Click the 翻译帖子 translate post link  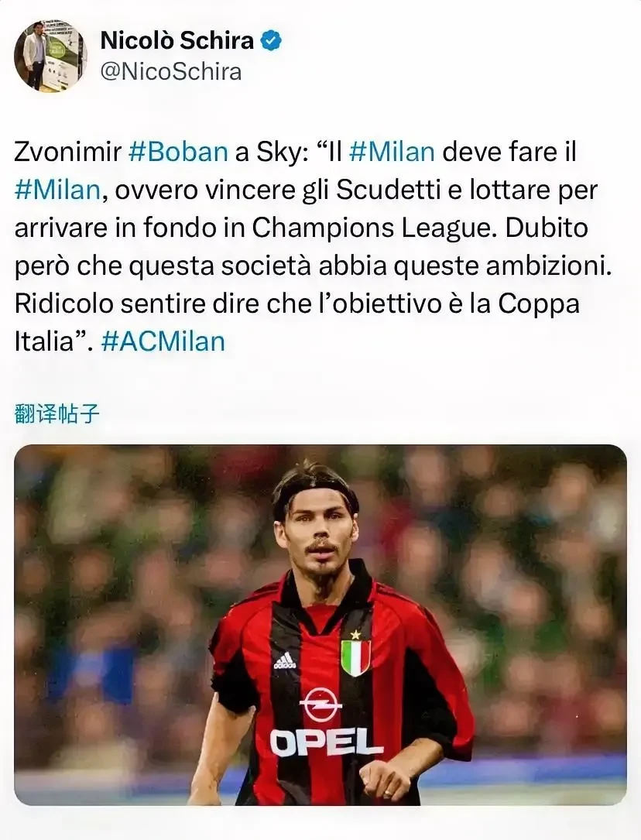[57, 414]
